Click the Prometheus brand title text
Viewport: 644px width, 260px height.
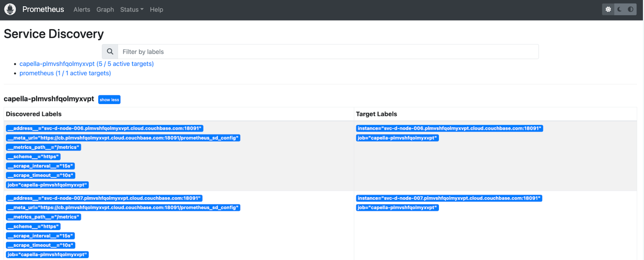point(43,9)
